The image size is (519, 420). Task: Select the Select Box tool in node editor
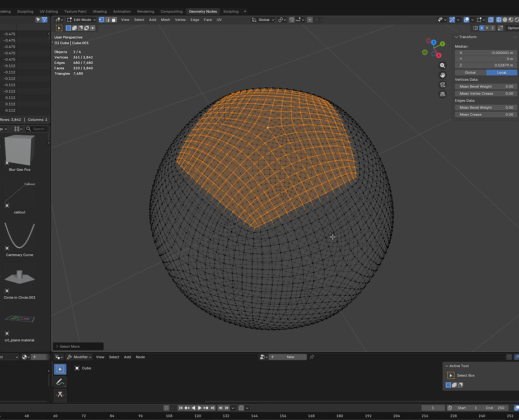point(60,369)
